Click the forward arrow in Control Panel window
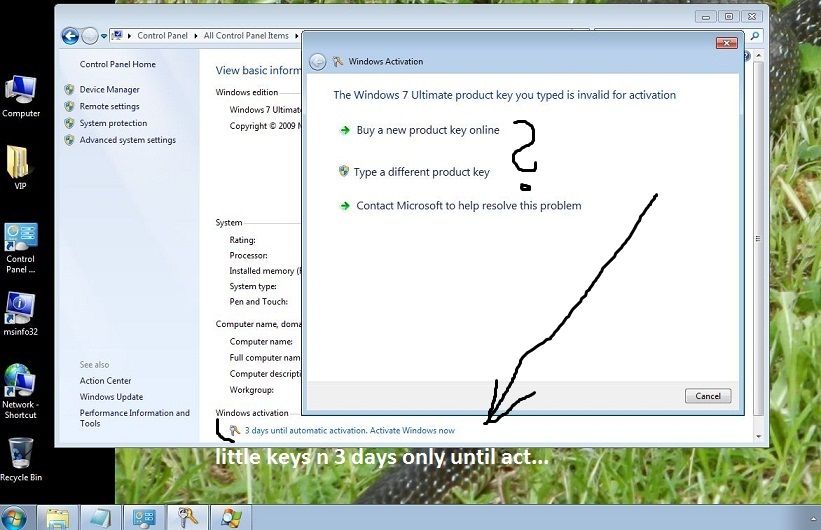The width and height of the screenshot is (821, 530). click(x=90, y=36)
